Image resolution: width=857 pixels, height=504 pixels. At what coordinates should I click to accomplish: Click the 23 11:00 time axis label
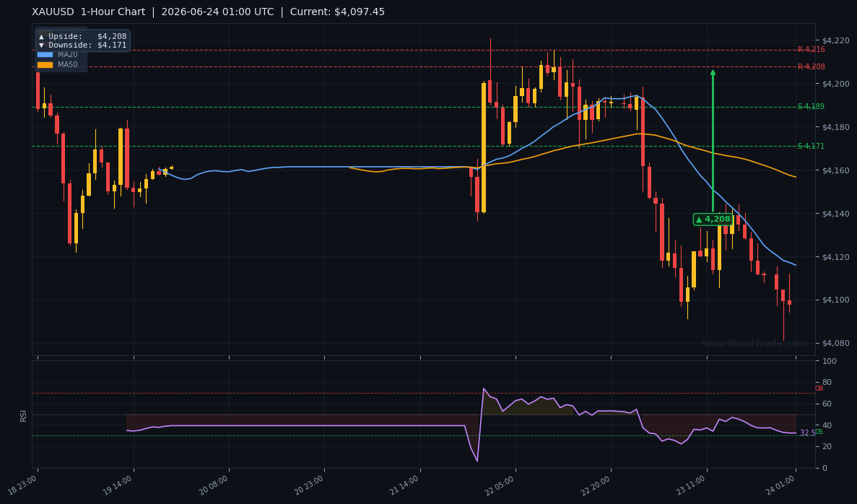pos(692,484)
